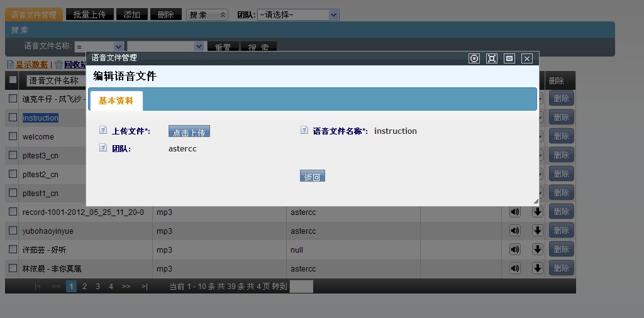The width and height of the screenshot is (644, 318).
Task: Check the box for welcome row
Action: [x=13, y=136]
